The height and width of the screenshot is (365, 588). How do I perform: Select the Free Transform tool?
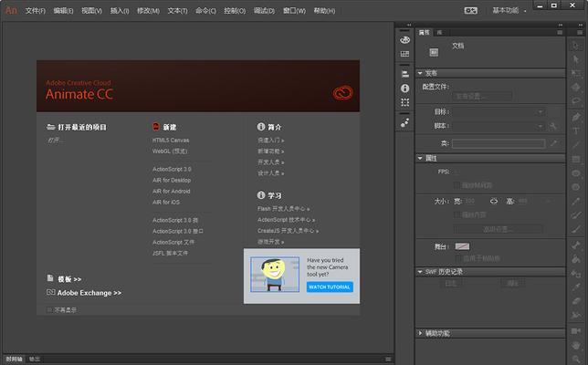point(576,73)
